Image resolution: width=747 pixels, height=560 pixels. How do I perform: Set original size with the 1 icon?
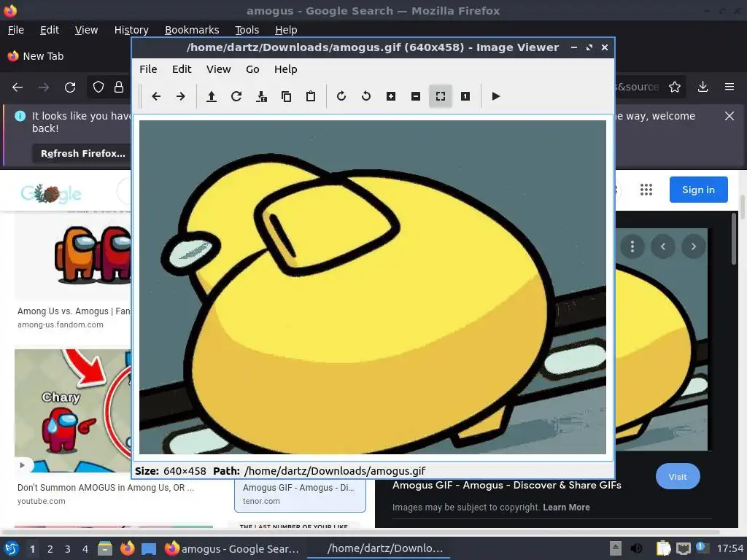(x=465, y=97)
